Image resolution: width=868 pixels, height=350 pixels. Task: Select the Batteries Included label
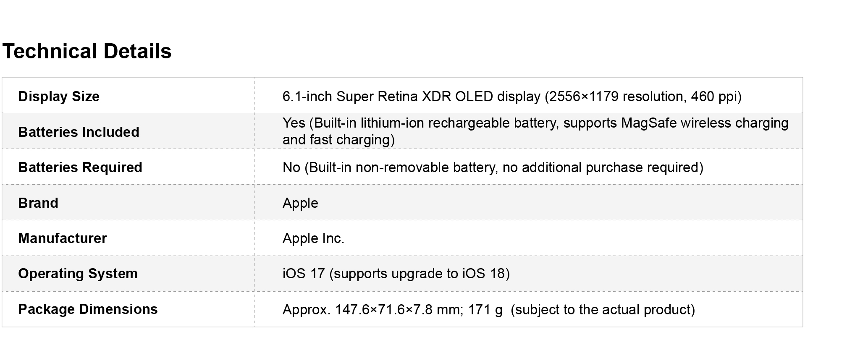[79, 132]
